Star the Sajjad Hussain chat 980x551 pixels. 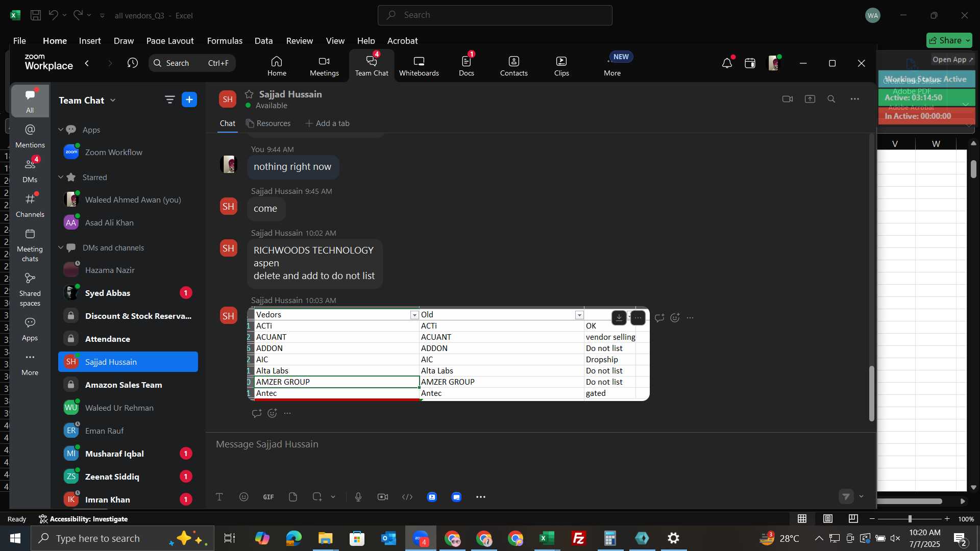click(249, 94)
